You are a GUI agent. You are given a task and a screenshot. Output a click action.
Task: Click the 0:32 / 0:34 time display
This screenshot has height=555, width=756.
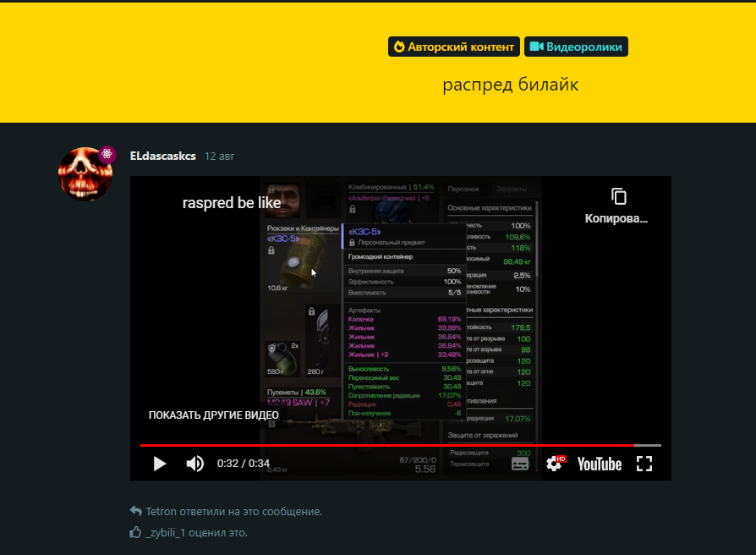click(244, 464)
